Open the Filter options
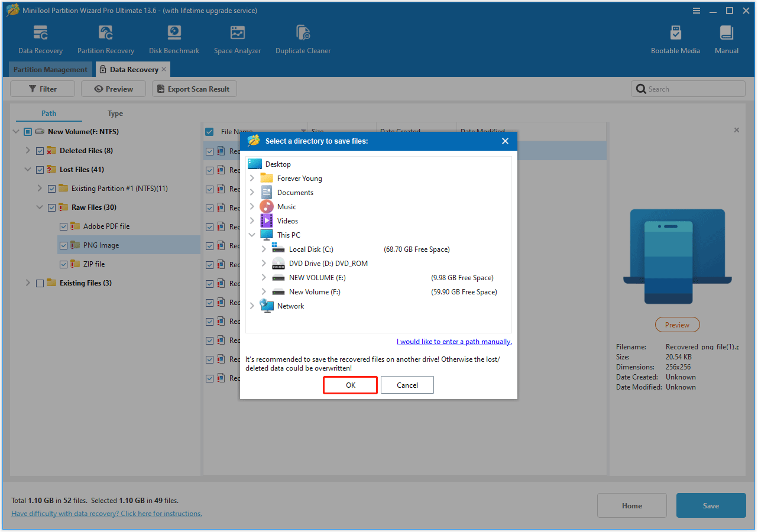The height and width of the screenshot is (532, 758). click(x=42, y=89)
